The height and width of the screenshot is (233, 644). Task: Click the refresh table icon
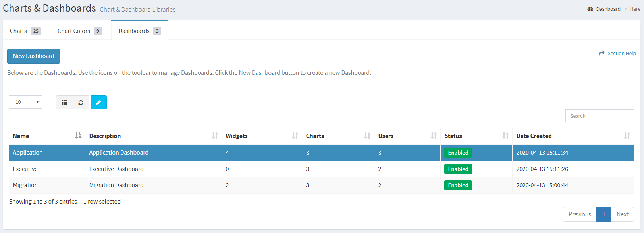[81, 103]
